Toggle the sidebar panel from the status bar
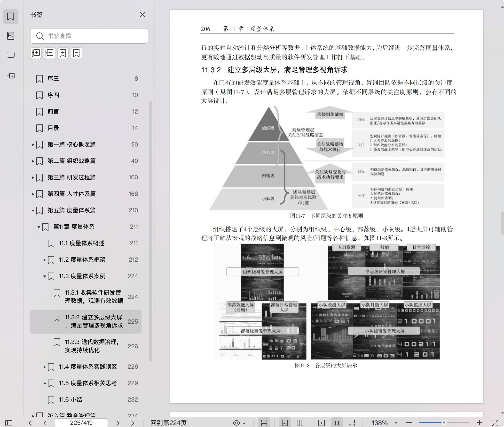The height and width of the screenshot is (427, 504). pyautogui.click(x=9, y=423)
